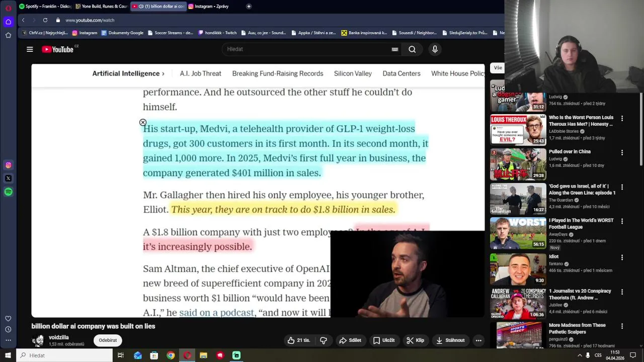Viewport: 644px width, 362px height.
Task: Start voice search with the microphone icon
Action: (435, 49)
